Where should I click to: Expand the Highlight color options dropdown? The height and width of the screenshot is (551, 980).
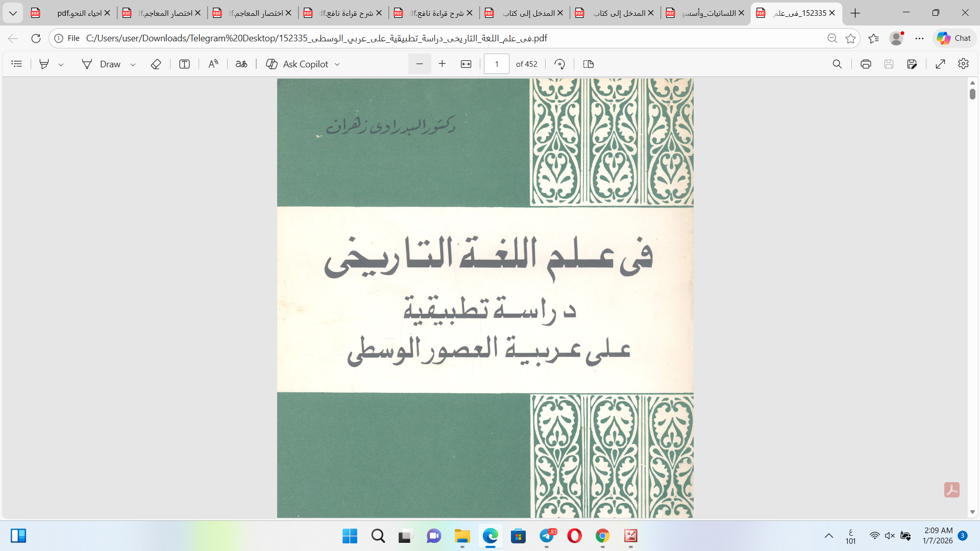tap(61, 64)
